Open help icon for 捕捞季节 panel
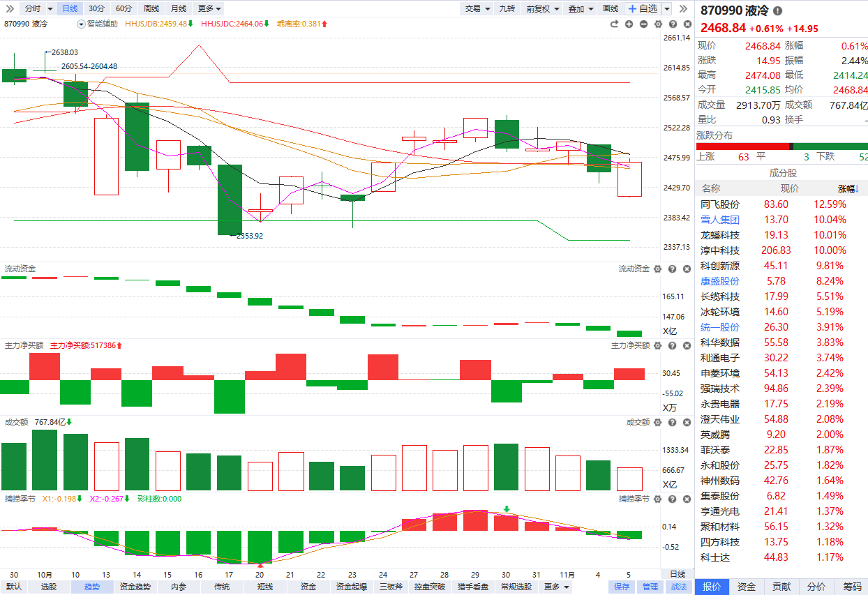Screen dimensions: 868x595 pos(672,499)
